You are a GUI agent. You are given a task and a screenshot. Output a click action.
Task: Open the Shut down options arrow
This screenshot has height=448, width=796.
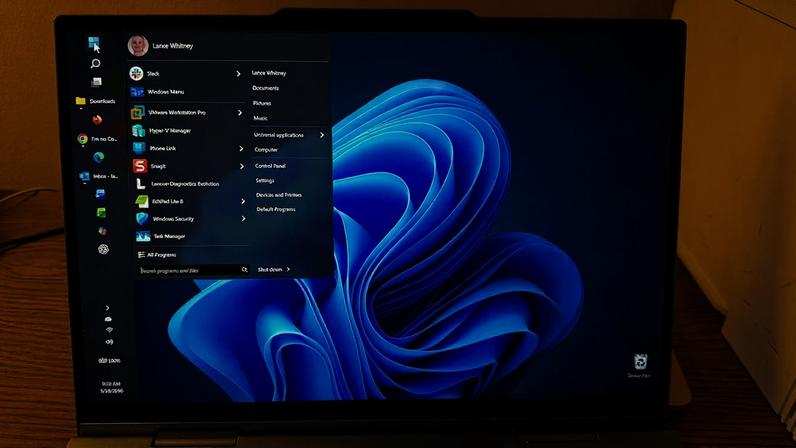click(x=288, y=269)
